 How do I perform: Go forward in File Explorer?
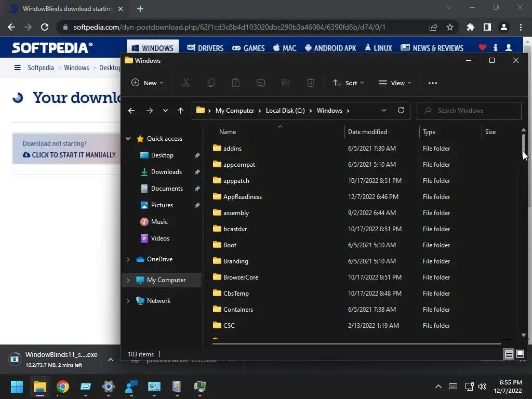coord(149,111)
